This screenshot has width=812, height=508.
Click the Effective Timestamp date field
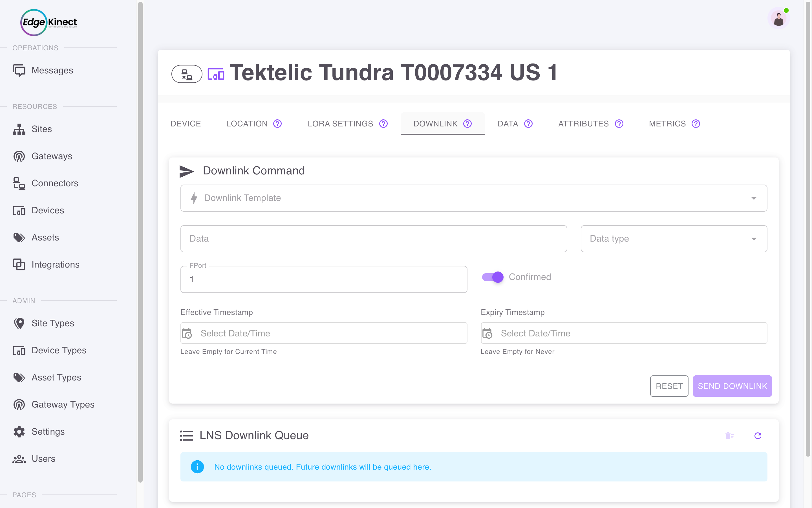(x=323, y=333)
